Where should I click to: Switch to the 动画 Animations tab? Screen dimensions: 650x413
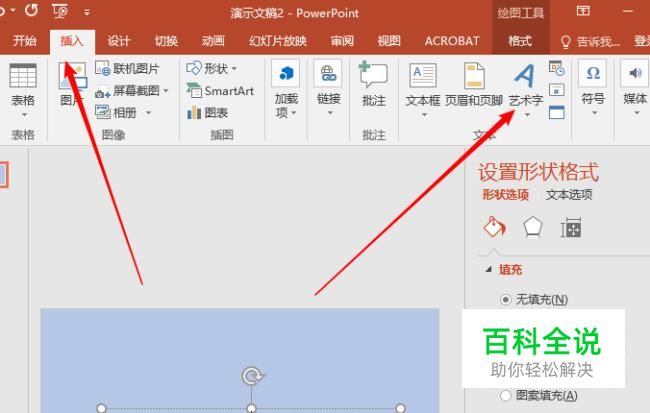[213, 41]
